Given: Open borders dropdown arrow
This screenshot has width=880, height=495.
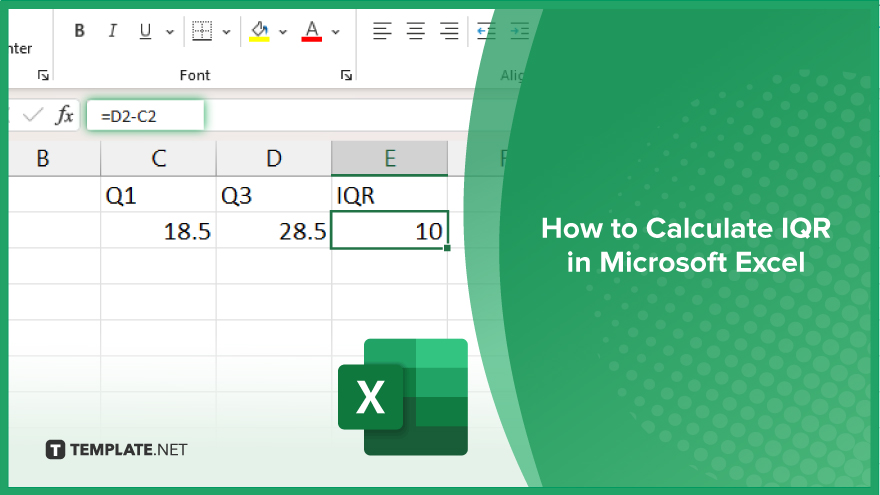Looking at the screenshot, I should click(227, 32).
